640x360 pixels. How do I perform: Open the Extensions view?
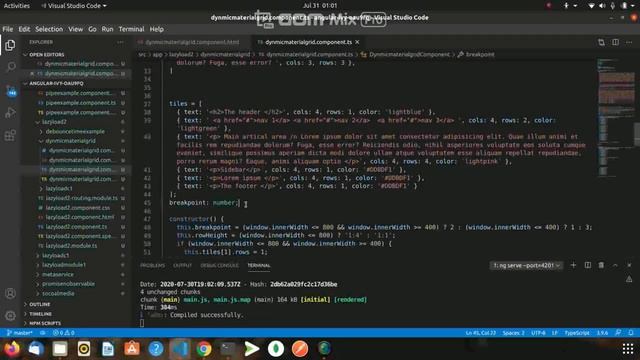pyautogui.click(x=10, y=135)
